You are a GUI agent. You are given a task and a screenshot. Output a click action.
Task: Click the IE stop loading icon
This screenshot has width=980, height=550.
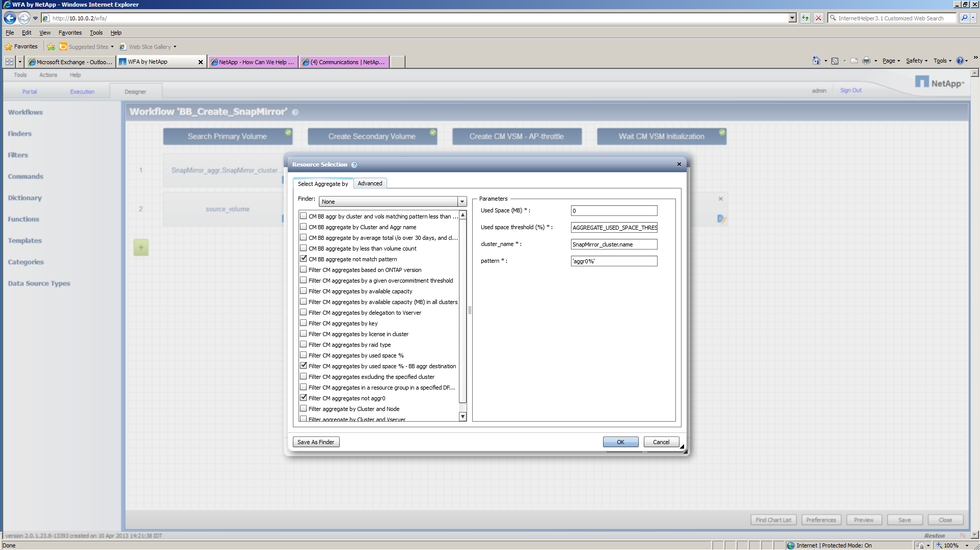pyautogui.click(x=819, y=18)
